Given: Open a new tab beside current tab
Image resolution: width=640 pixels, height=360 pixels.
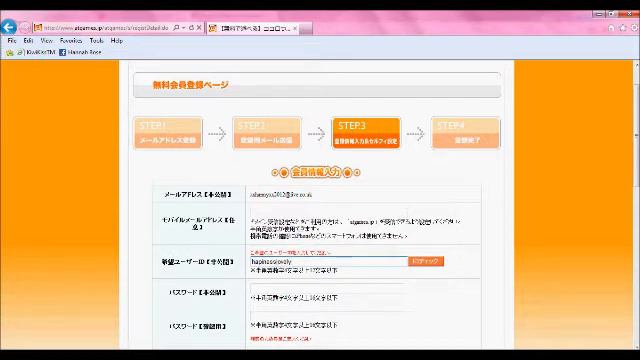Looking at the screenshot, I should coord(306,29).
